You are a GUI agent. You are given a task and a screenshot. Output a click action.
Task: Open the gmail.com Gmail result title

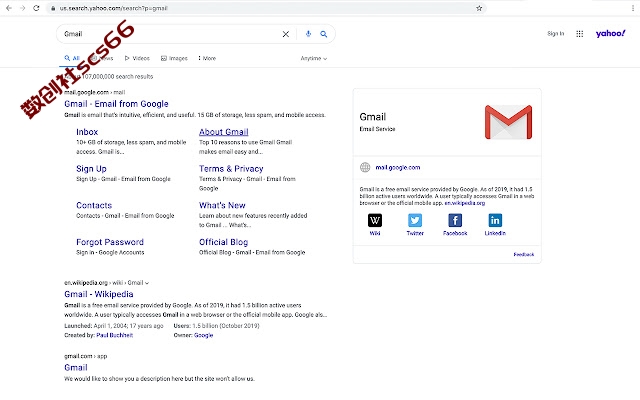pyautogui.click(x=76, y=367)
